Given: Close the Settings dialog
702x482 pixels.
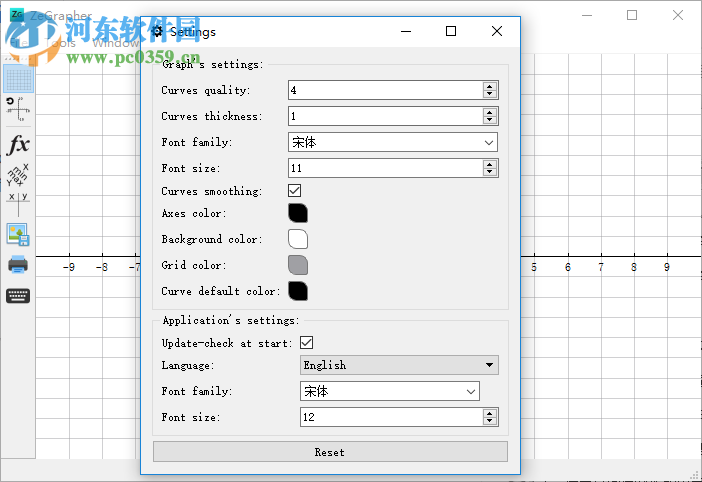Looking at the screenshot, I should pos(497,31).
